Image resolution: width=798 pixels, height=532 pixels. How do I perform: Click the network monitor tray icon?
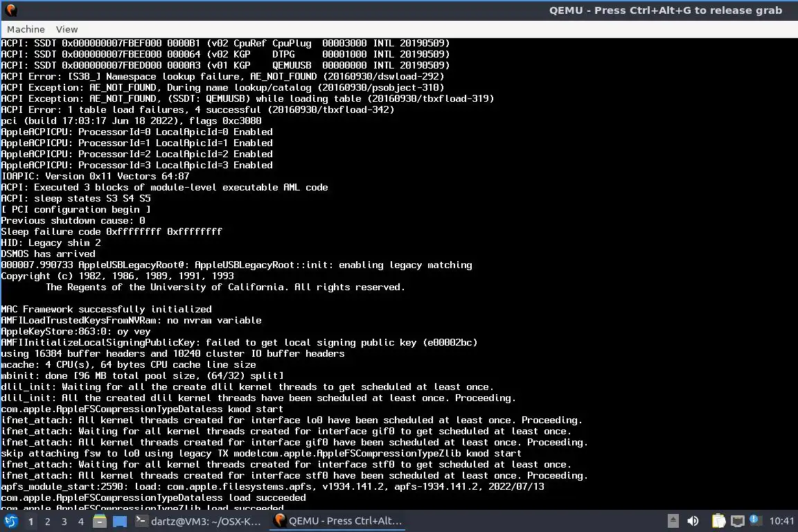pyautogui.click(x=738, y=521)
